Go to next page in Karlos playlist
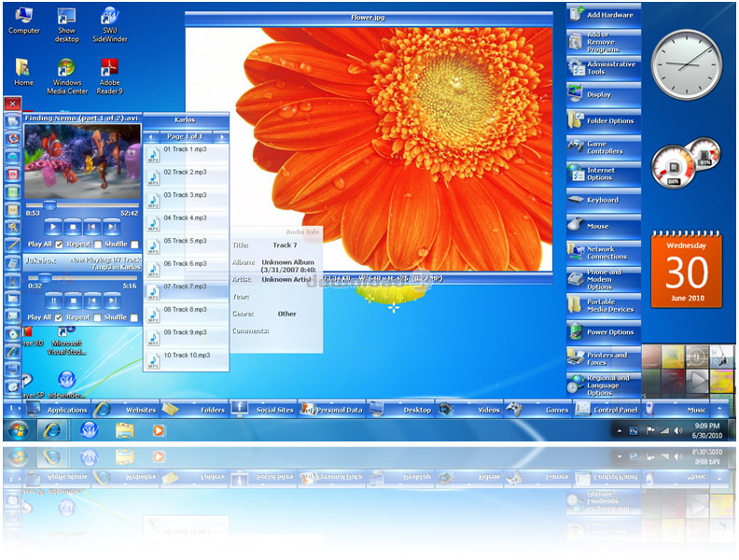739x560 pixels. point(221,137)
